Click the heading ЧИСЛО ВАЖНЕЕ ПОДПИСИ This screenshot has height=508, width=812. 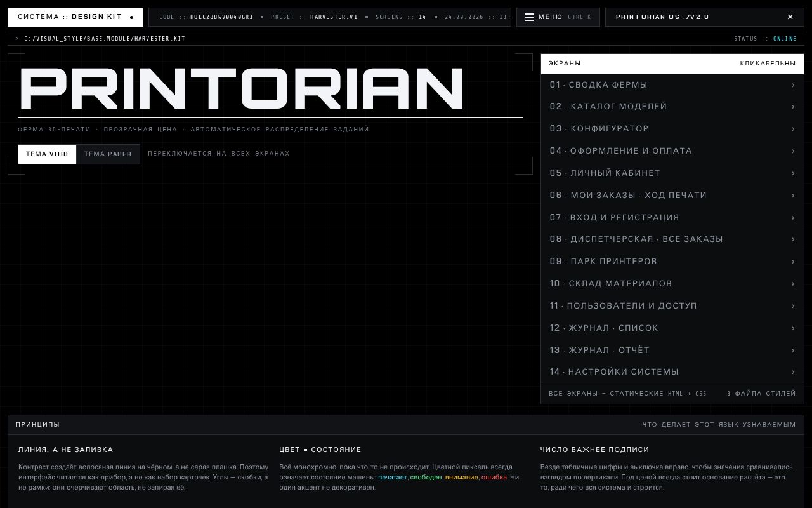pos(595,450)
